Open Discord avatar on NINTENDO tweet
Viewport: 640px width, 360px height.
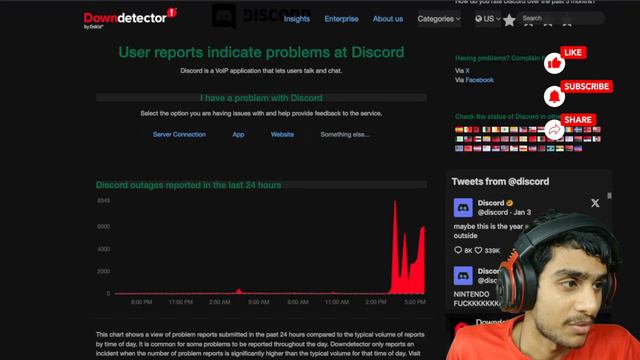[463, 276]
